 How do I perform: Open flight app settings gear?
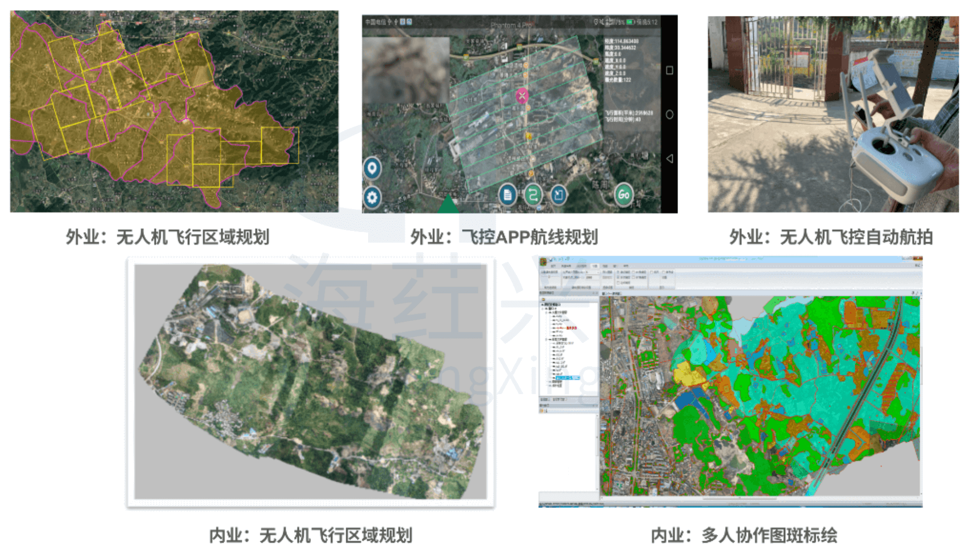click(372, 197)
